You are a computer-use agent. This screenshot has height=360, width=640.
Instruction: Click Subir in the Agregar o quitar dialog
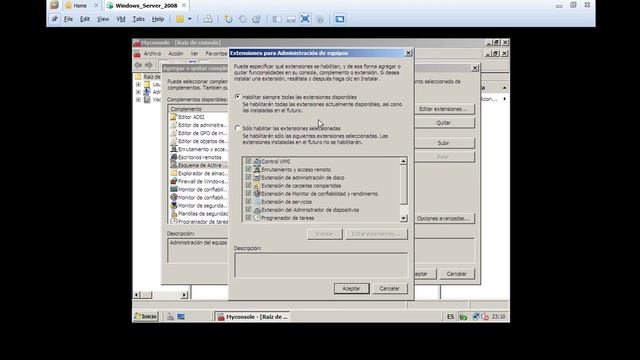(443, 143)
